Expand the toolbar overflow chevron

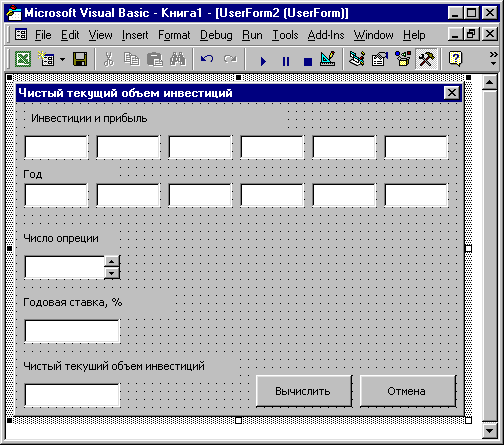493,58
